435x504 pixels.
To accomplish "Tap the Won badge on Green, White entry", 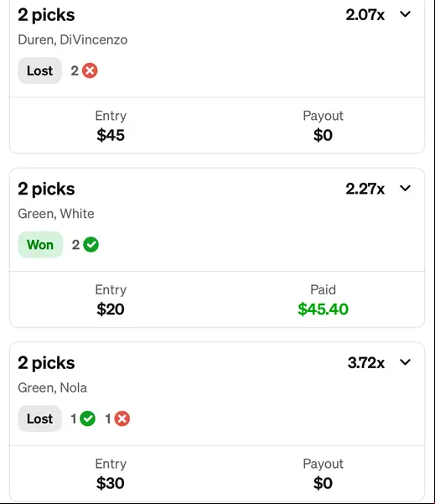I will [40, 245].
